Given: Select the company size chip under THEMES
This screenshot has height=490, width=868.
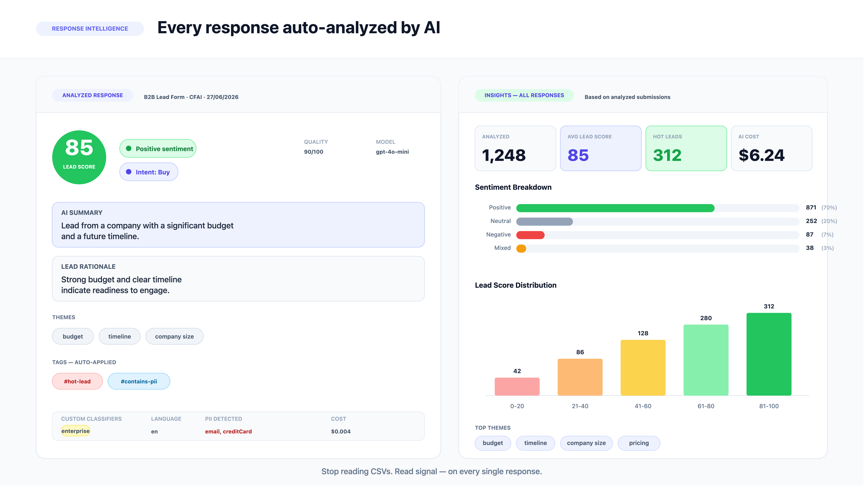Looking at the screenshot, I should tap(175, 338).
